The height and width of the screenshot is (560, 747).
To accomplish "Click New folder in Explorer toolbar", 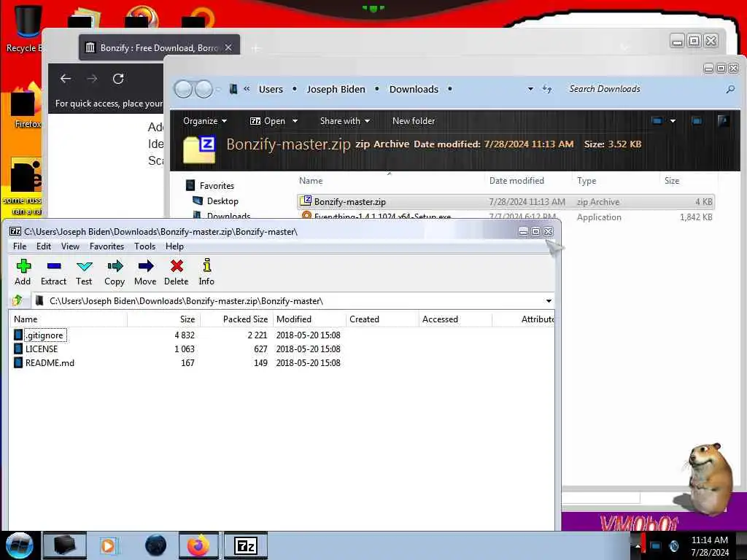I will pos(414,121).
